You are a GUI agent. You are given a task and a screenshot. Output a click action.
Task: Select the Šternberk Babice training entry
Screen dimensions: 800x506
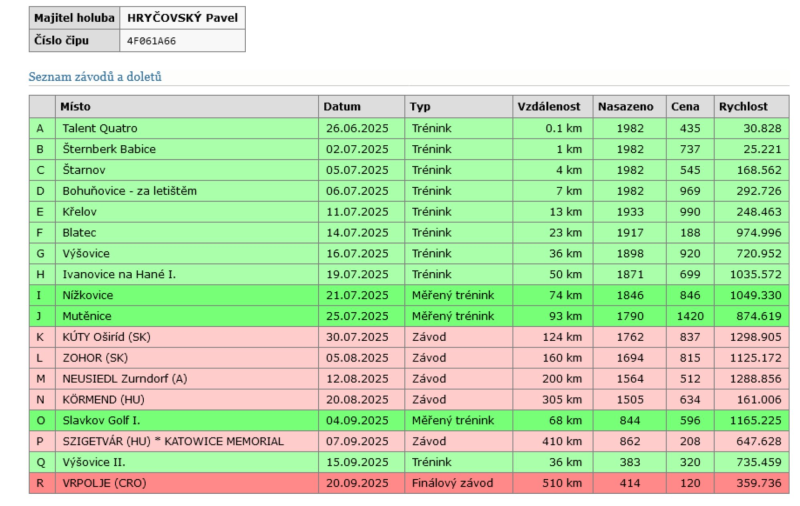pos(109,149)
